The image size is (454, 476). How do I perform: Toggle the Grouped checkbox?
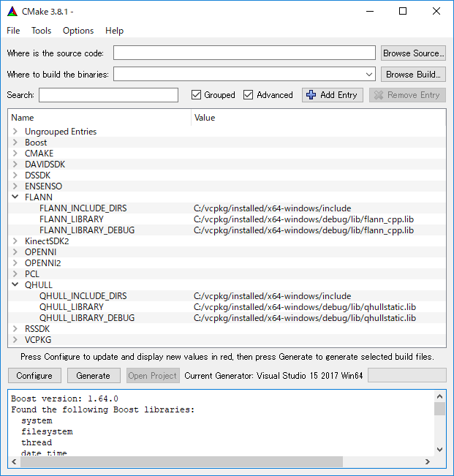[197, 95]
